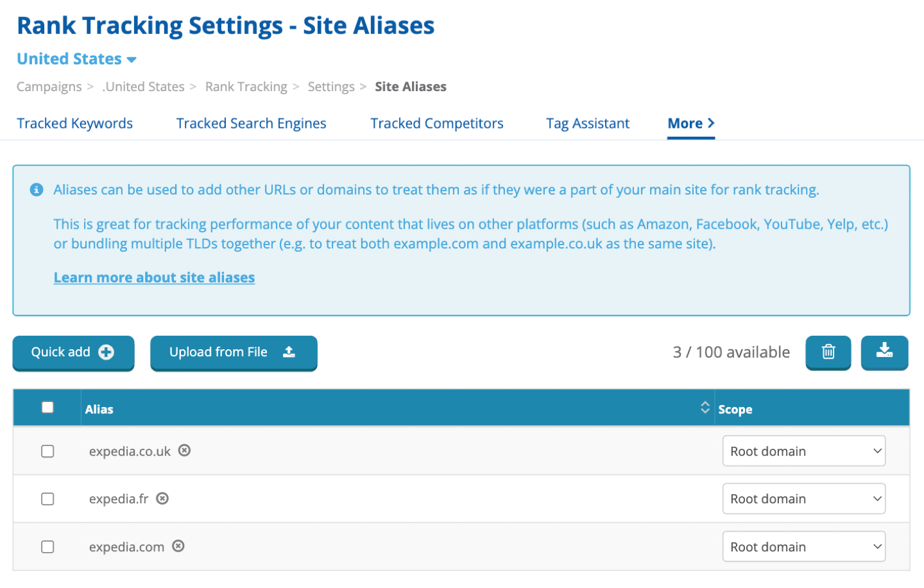The width and height of the screenshot is (924, 588).
Task: Expand the More tab menu
Action: [691, 123]
